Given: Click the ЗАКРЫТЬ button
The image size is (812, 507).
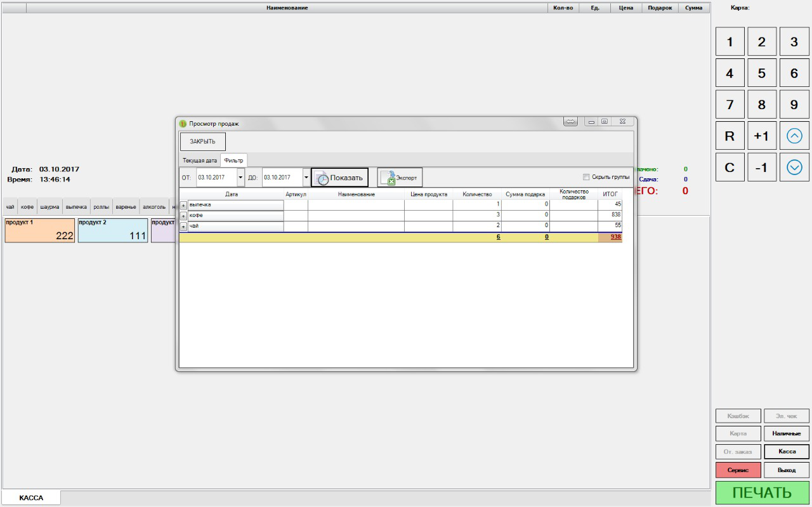Looking at the screenshot, I should pos(202,142).
